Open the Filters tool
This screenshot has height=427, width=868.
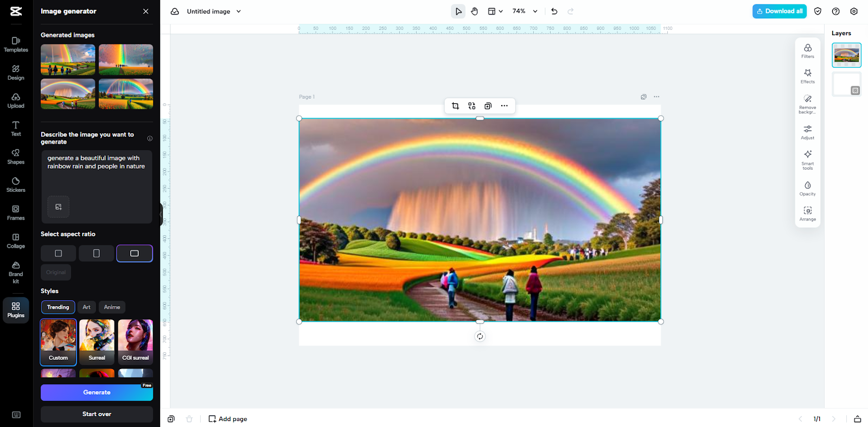tap(807, 51)
